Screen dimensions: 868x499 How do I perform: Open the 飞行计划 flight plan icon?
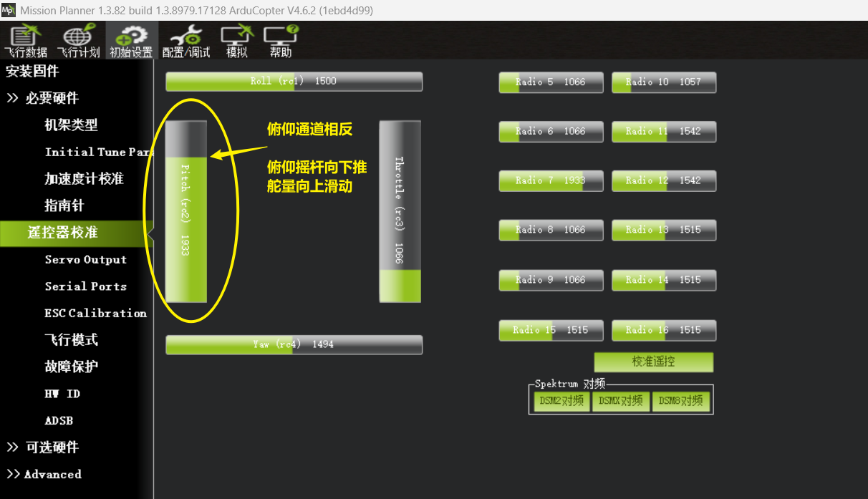pos(79,42)
